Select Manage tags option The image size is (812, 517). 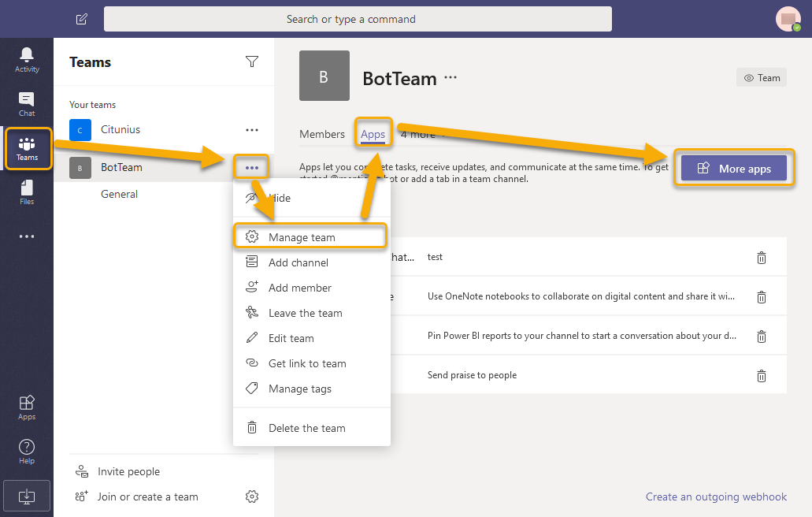[312, 389]
